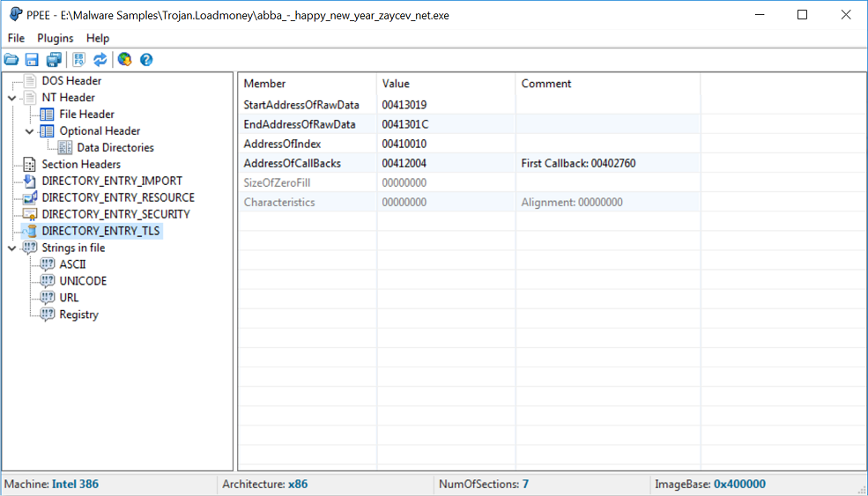Viewport: 868px width, 496px height.
Task: Click the DIRECTORY_ENTRY_TLS thread spool icon
Action: coord(30,231)
